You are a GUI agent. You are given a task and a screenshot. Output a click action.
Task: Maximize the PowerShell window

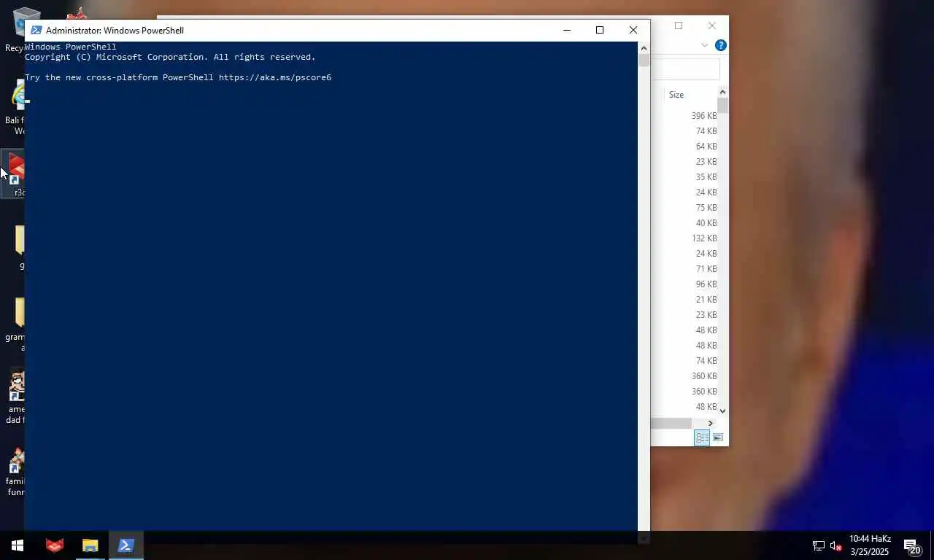tap(600, 30)
